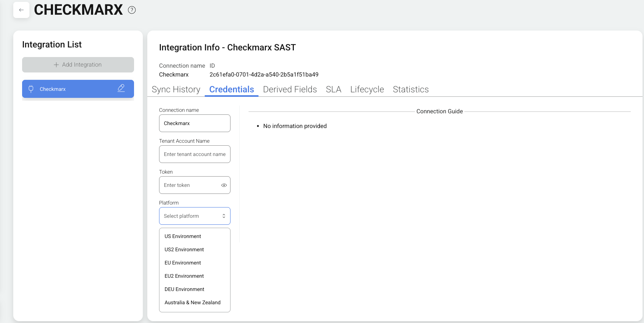644x323 pixels.
Task: Click the Tenant Account Name field
Action: 194,154
